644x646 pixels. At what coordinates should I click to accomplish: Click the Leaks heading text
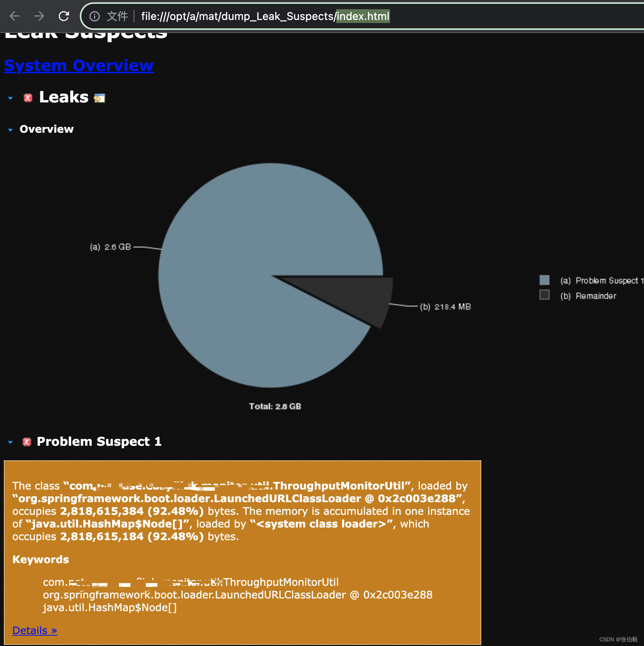coord(64,97)
